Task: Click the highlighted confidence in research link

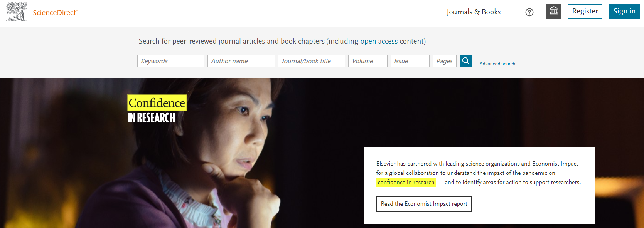Action: (x=406, y=182)
